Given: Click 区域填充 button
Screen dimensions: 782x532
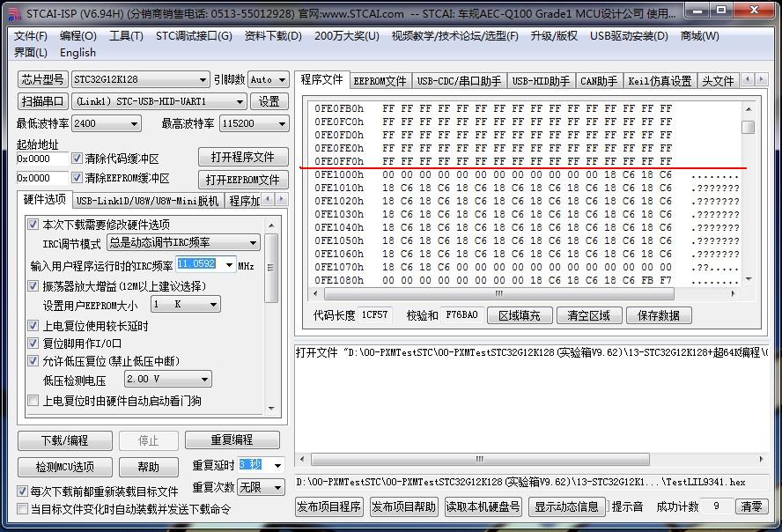Looking at the screenshot, I should pos(520,315).
